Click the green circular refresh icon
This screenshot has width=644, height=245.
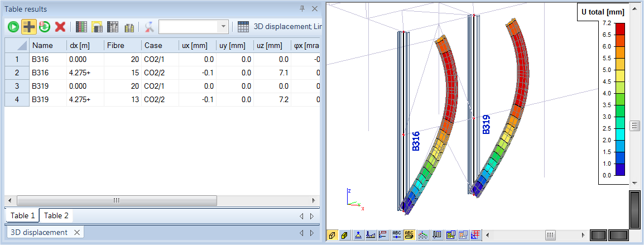(x=44, y=26)
